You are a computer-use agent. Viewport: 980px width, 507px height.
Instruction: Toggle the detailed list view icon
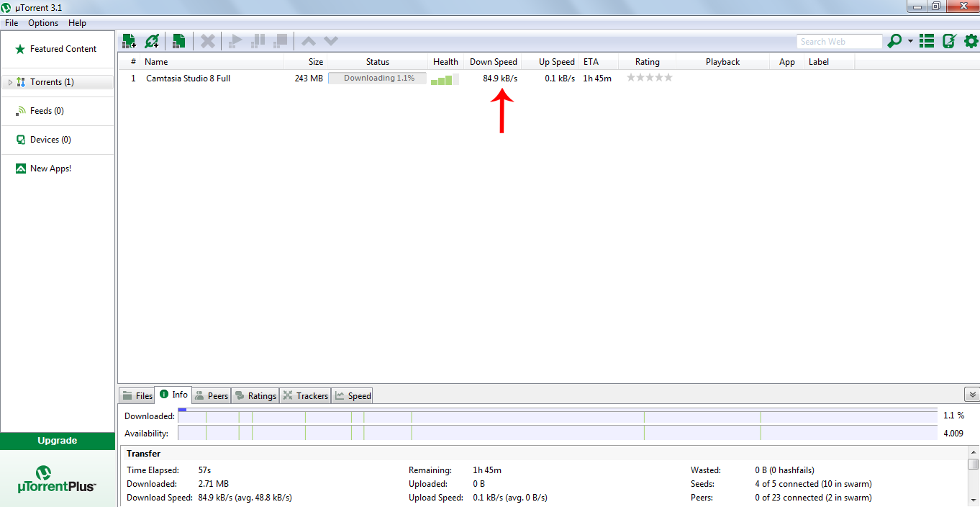click(x=927, y=41)
